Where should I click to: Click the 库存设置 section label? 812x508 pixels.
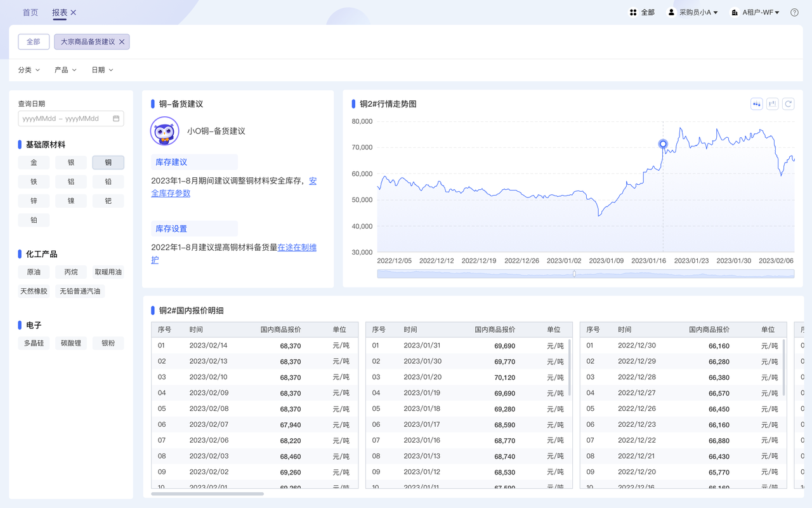point(171,229)
